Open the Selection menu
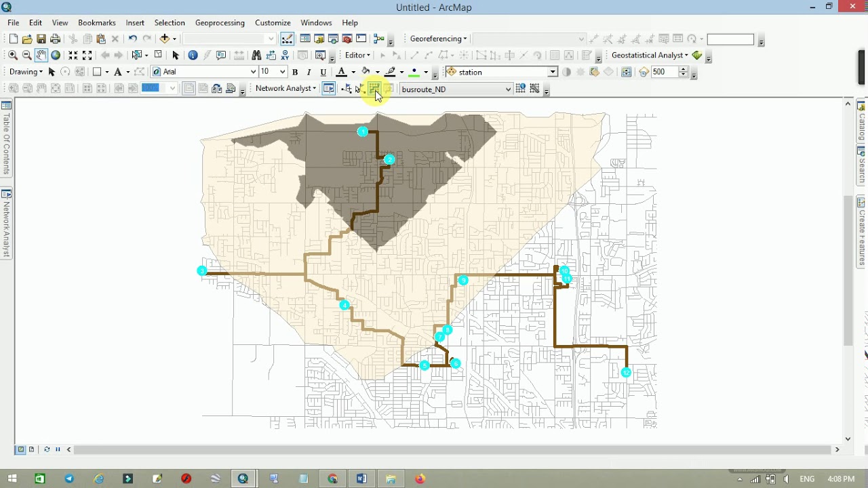The height and width of the screenshot is (488, 868). click(x=170, y=22)
